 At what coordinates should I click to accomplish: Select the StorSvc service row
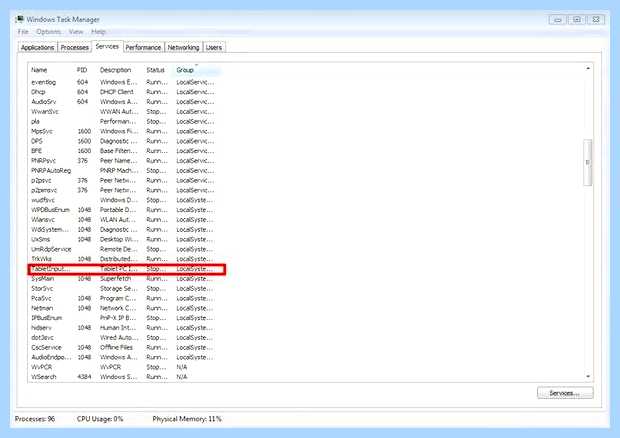[123, 289]
